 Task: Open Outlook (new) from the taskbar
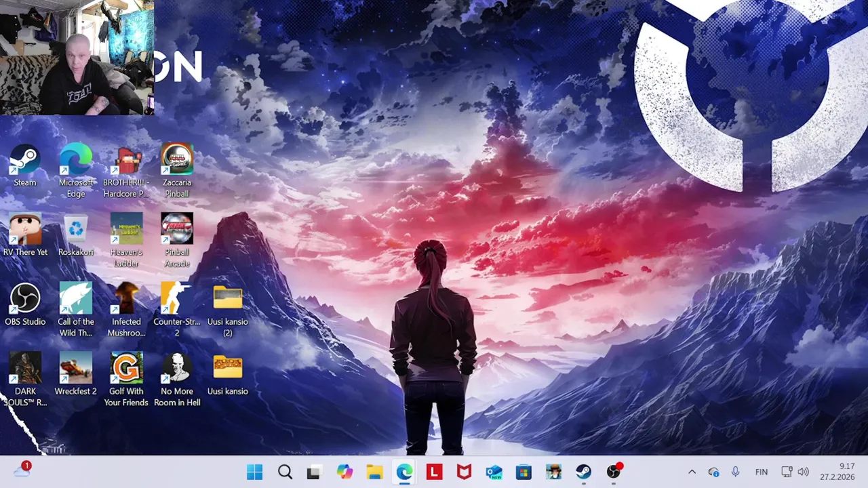[494, 472]
